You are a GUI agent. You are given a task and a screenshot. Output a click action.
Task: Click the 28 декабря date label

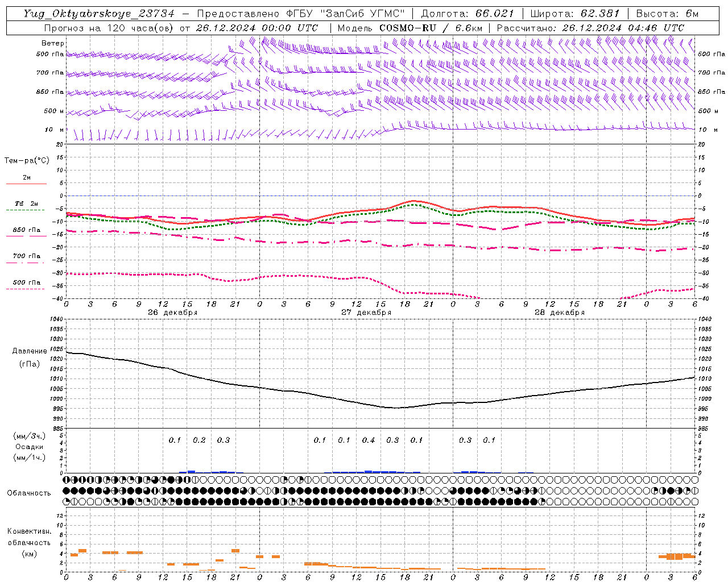tap(560, 313)
